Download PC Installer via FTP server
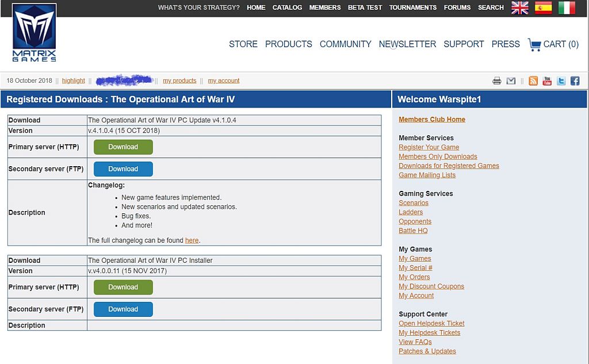 pos(123,309)
